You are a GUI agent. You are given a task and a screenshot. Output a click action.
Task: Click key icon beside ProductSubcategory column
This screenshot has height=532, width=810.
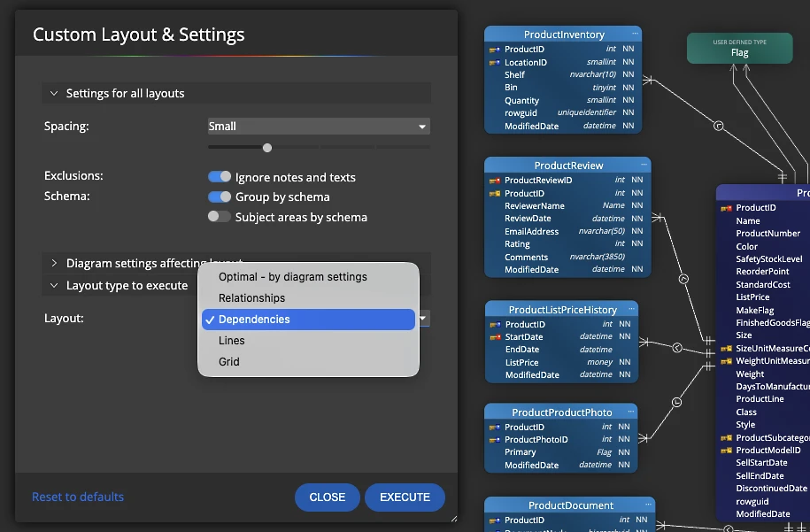point(726,438)
